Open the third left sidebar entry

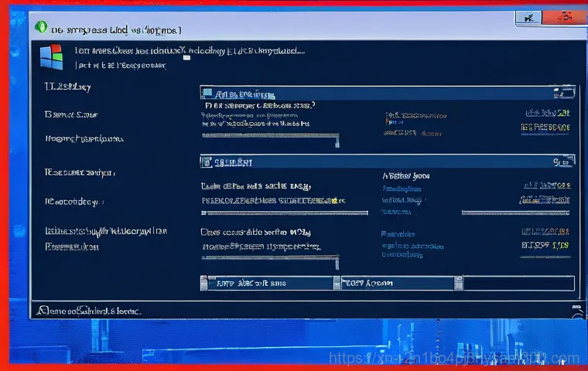coord(84,139)
